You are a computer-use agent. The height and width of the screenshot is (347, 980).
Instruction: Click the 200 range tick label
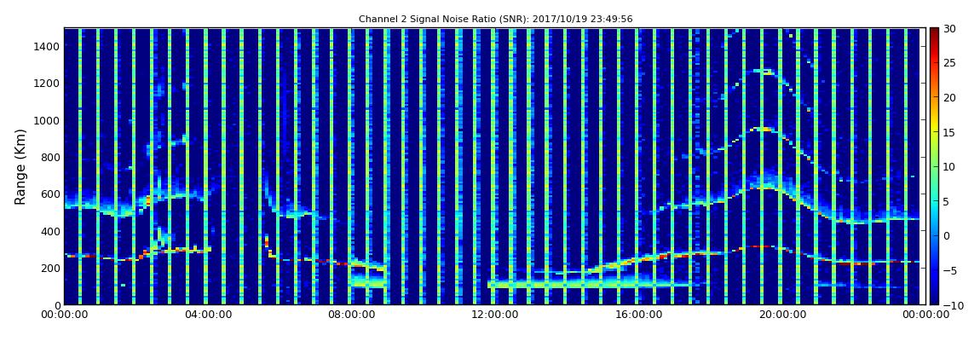click(x=50, y=269)
